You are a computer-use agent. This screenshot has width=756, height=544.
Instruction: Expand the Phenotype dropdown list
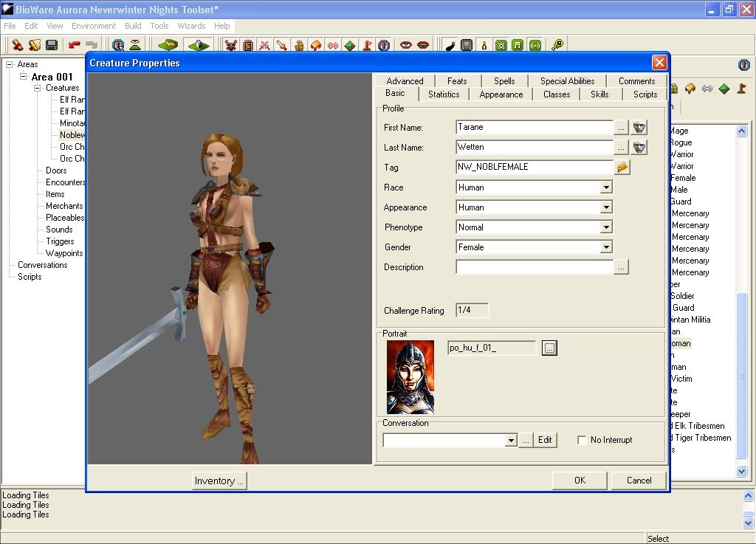(606, 227)
